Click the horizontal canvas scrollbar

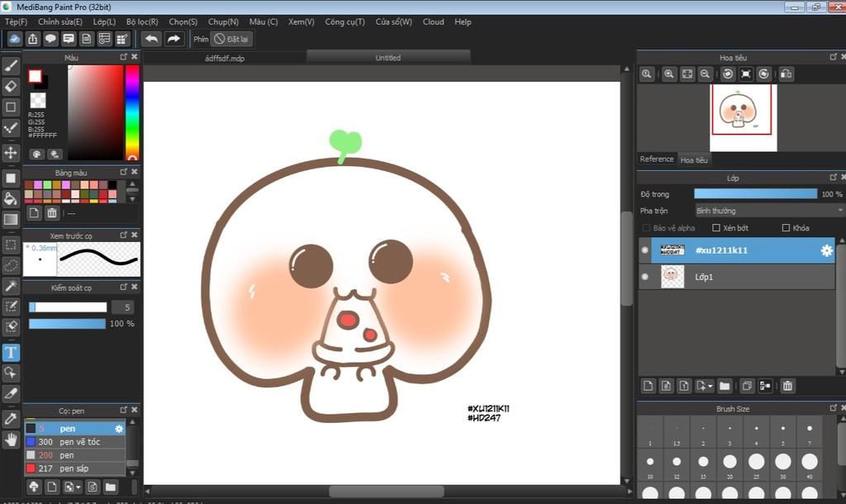[387, 492]
